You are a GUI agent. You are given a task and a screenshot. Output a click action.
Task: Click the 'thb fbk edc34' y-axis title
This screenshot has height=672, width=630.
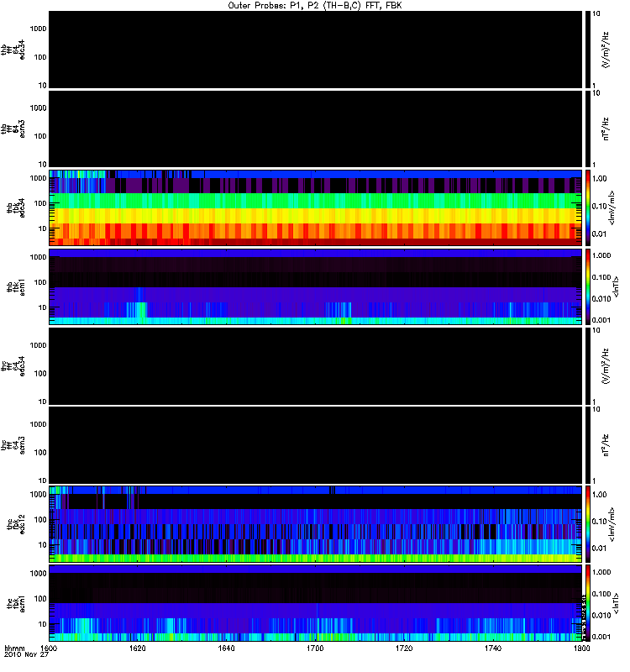(15, 207)
